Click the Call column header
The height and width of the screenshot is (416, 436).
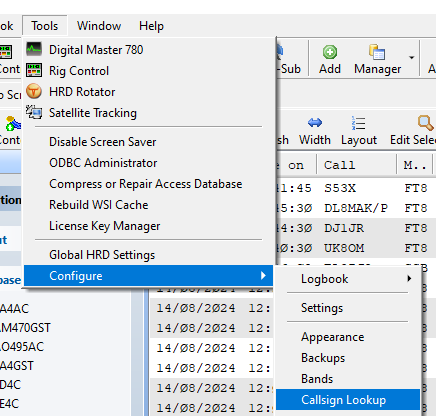point(357,165)
